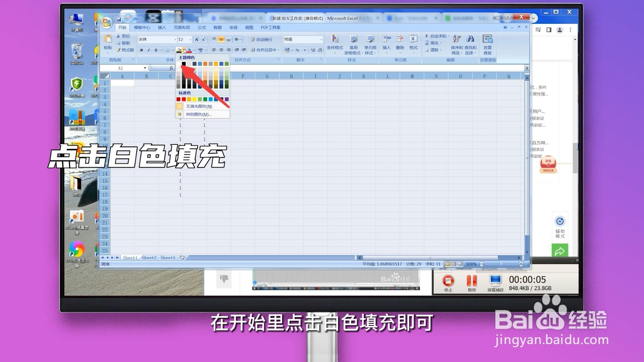The width and height of the screenshot is (644, 362).
Task: Click the Cell Styles (单元格样式) icon
Action: 370,39
